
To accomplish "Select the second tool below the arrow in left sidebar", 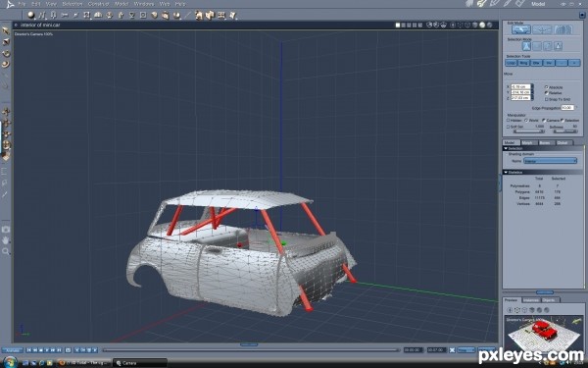I will click(6, 42).
